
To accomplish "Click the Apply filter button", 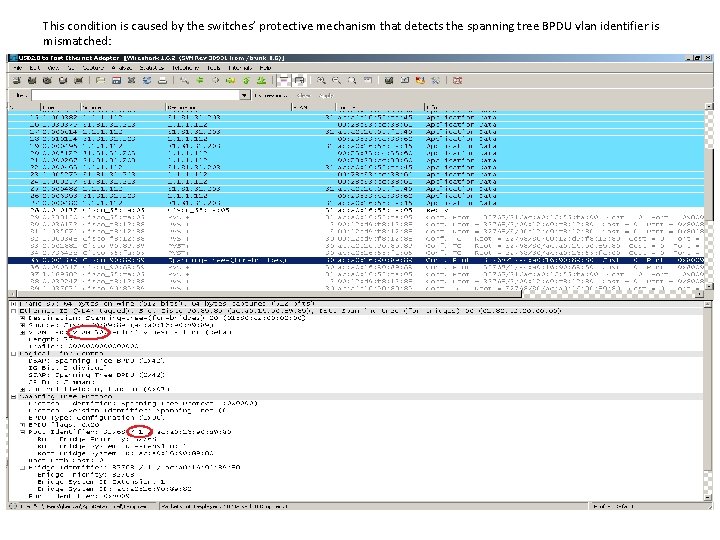I will pyautogui.click(x=326, y=96).
